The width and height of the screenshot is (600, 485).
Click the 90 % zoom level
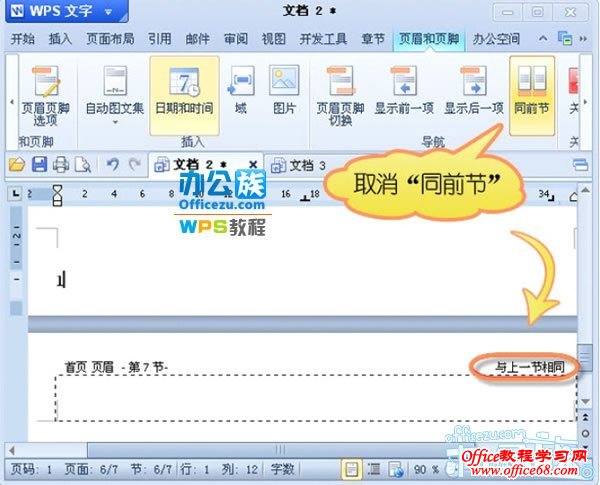[x=426, y=469]
